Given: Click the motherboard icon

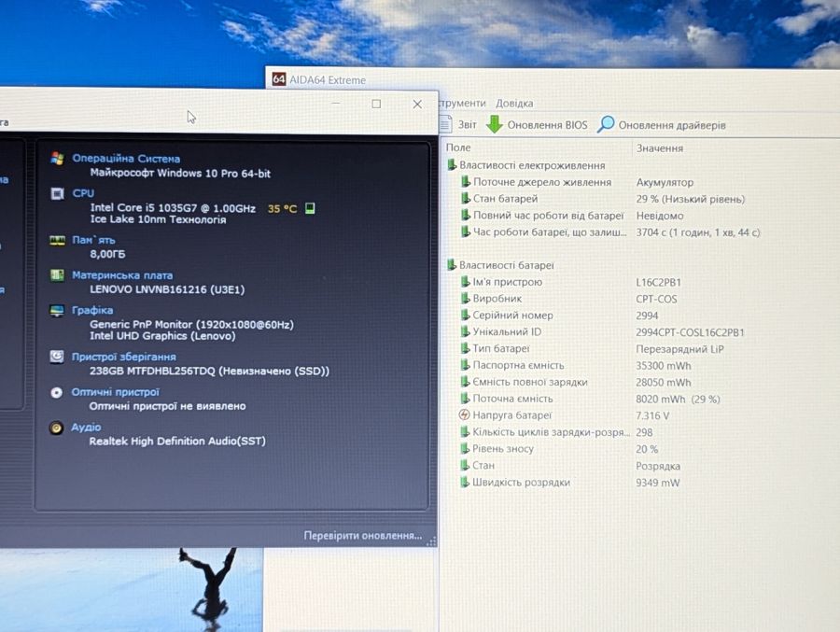Looking at the screenshot, I should point(57,275).
